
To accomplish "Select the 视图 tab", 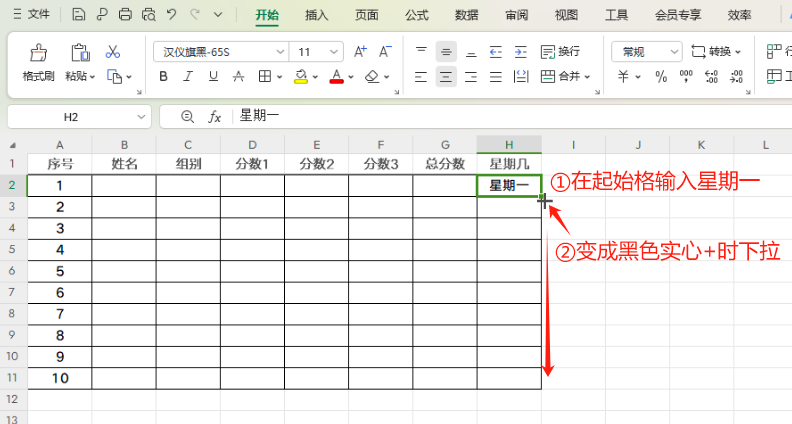I will click(566, 15).
